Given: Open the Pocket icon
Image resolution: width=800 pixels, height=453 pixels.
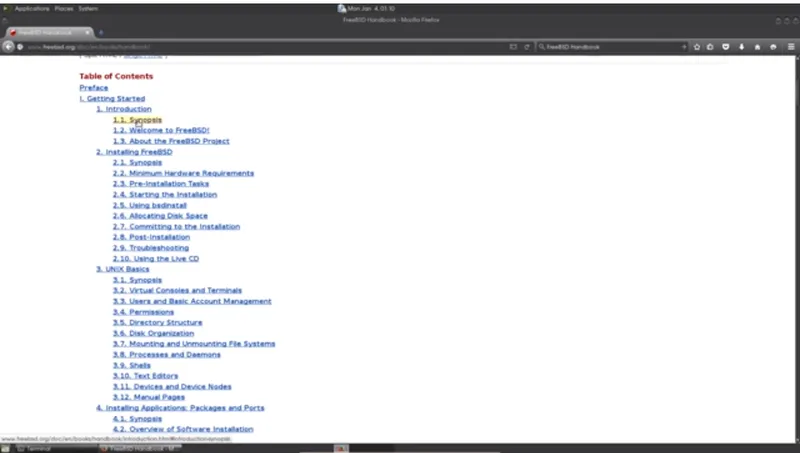Looking at the screenshot, I should tap(726, 47).
